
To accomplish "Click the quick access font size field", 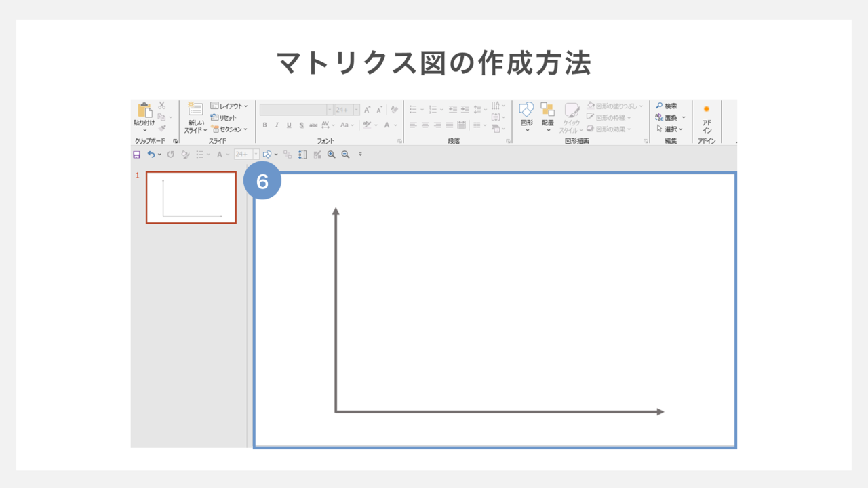I will point(243,155).
